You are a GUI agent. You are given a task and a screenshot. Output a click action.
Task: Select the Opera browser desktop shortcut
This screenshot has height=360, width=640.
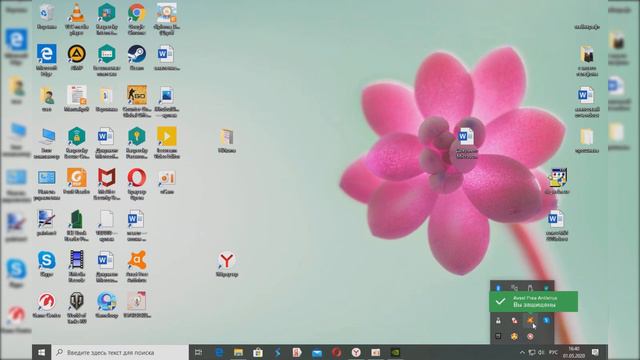coord(136,184)
